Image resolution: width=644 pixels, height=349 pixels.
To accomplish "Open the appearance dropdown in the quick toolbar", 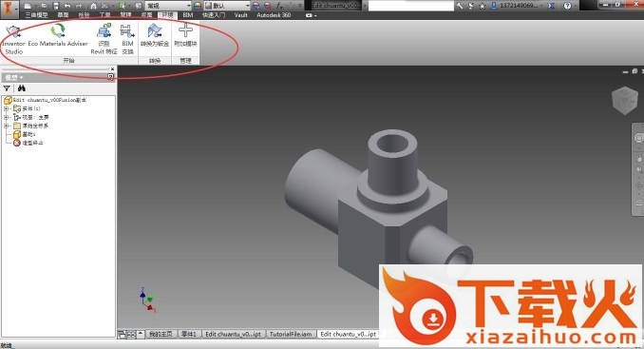I will pyautogui.click(x=227, y=6).
